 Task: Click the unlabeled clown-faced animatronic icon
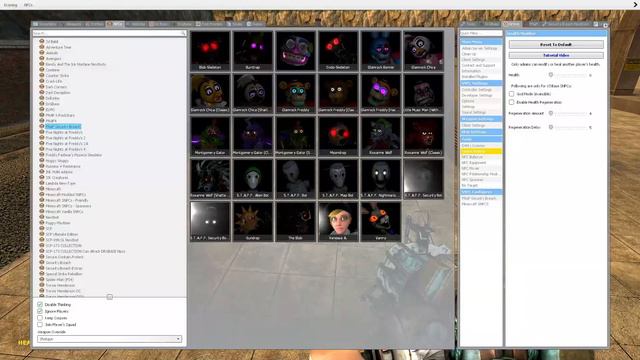click(x=295, y=51)
